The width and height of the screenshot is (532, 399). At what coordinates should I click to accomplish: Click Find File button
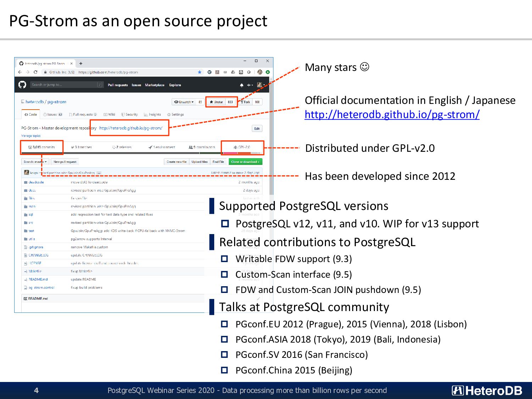pyautogui.click(x=218, y=162)
